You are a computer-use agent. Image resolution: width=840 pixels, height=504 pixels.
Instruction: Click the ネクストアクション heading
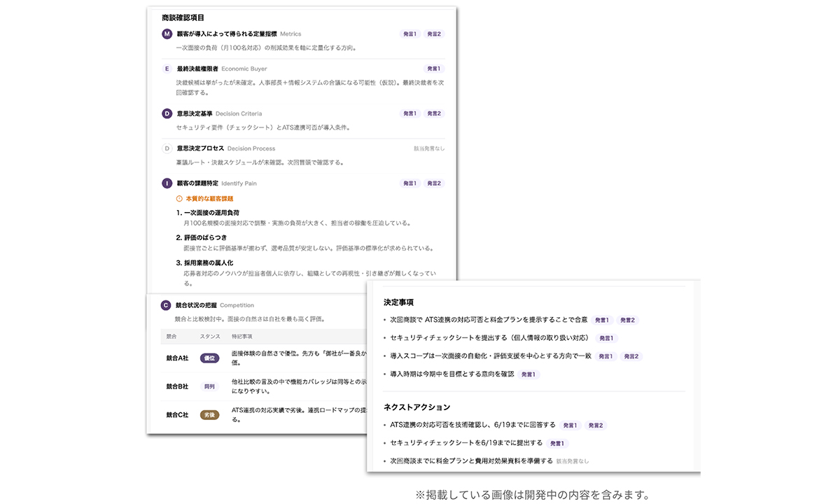[x=417, y=407]
